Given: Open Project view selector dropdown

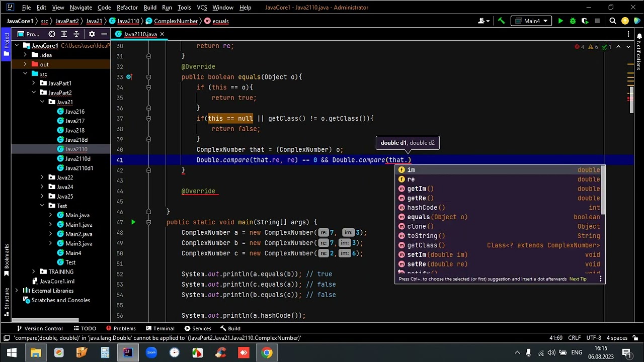Looking at the screenshot, I should pos(28,34).
